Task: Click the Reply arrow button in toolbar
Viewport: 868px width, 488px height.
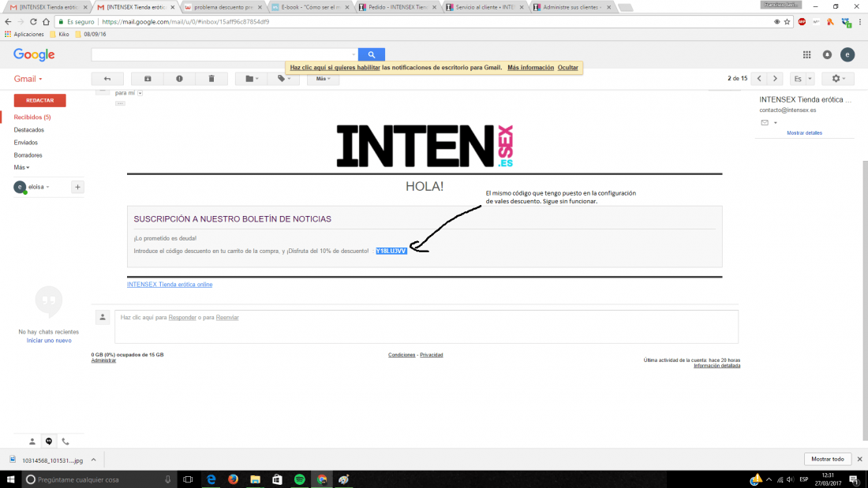Action: [x=107, y=79]
